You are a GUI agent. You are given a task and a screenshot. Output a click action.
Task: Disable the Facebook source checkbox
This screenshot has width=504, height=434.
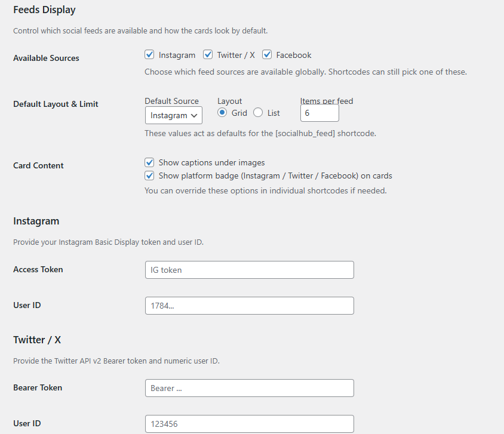pos(267,55)
